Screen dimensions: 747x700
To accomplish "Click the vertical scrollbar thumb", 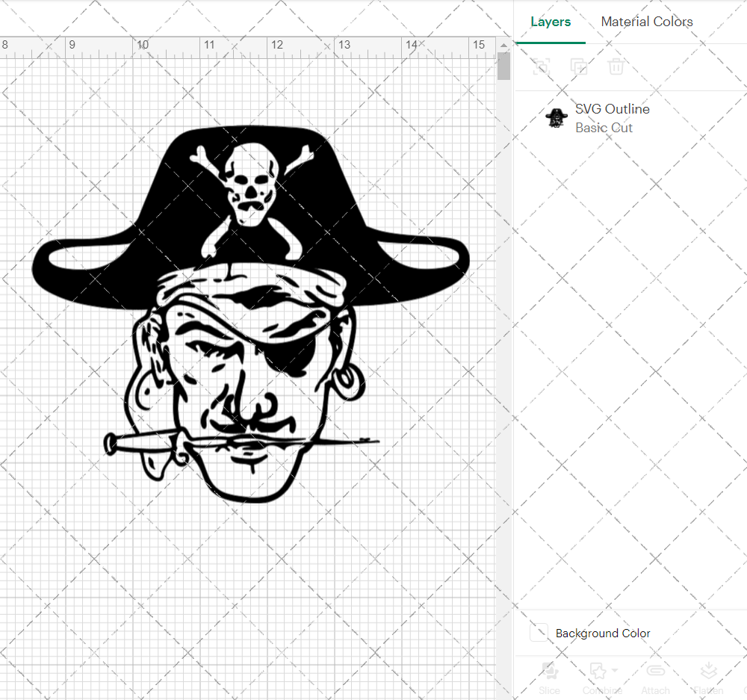I will pyautogui.click(x=503, y=66).
